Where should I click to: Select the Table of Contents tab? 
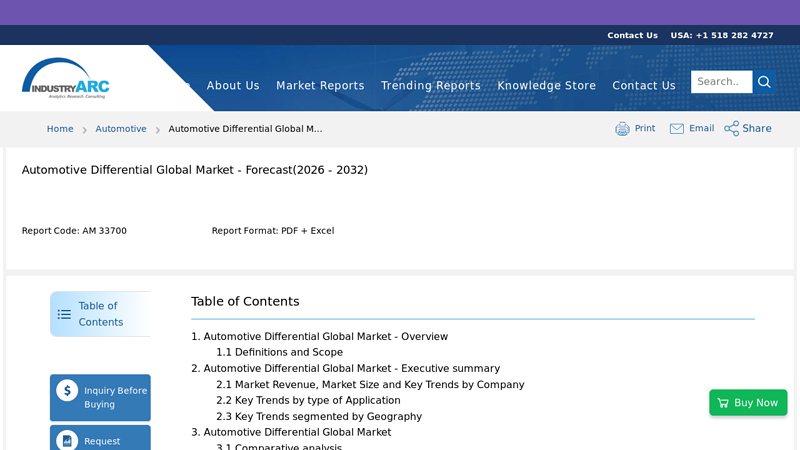click(100, 314)
